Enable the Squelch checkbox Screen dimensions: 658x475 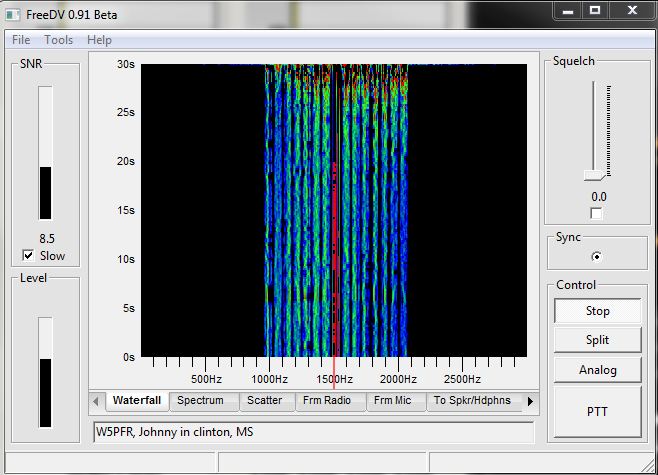pos(596,214)
